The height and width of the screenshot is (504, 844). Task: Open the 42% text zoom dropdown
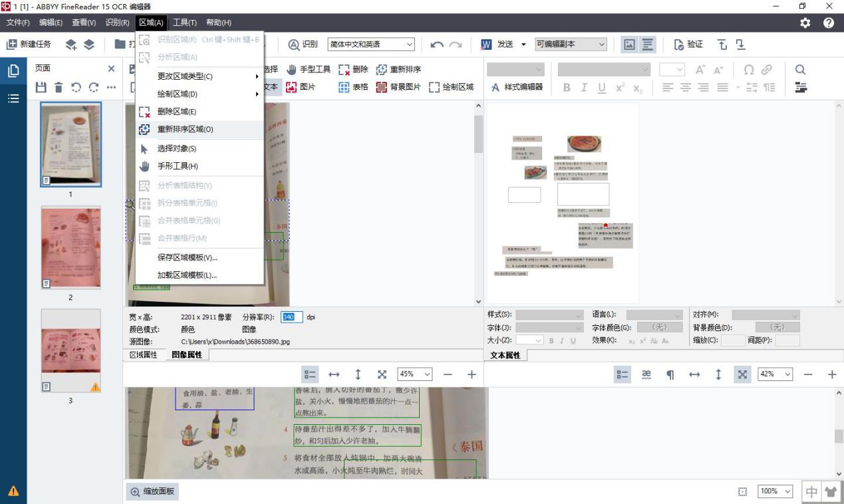coord(775,374)
